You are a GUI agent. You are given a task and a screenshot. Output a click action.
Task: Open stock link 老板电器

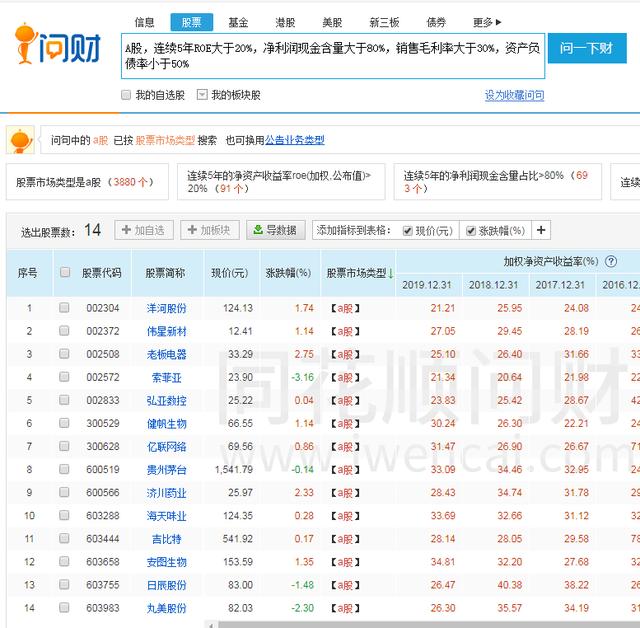(x=167, y=354)
